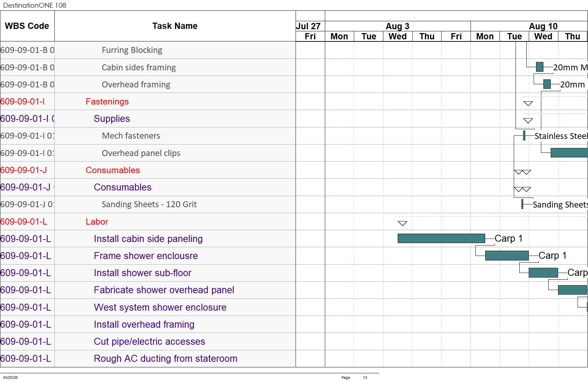Screen dimensions: 588x382
Task: Click the Cabin sides framing task bar
Action: pyautogui.click(x=540, y=67)
